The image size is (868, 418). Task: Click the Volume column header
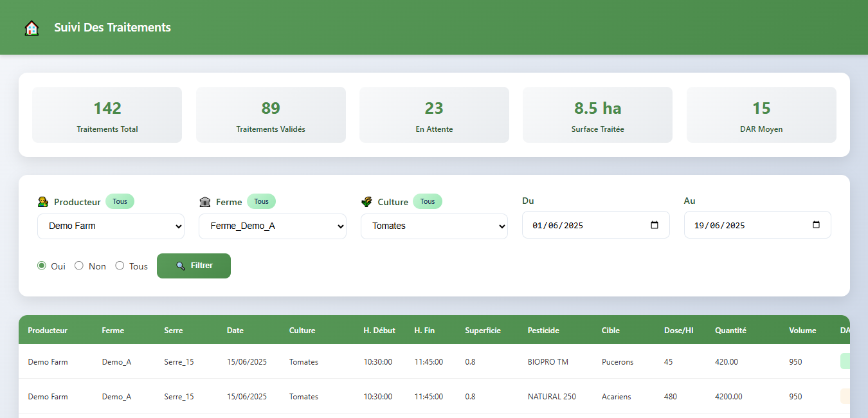tap(802, 331)
